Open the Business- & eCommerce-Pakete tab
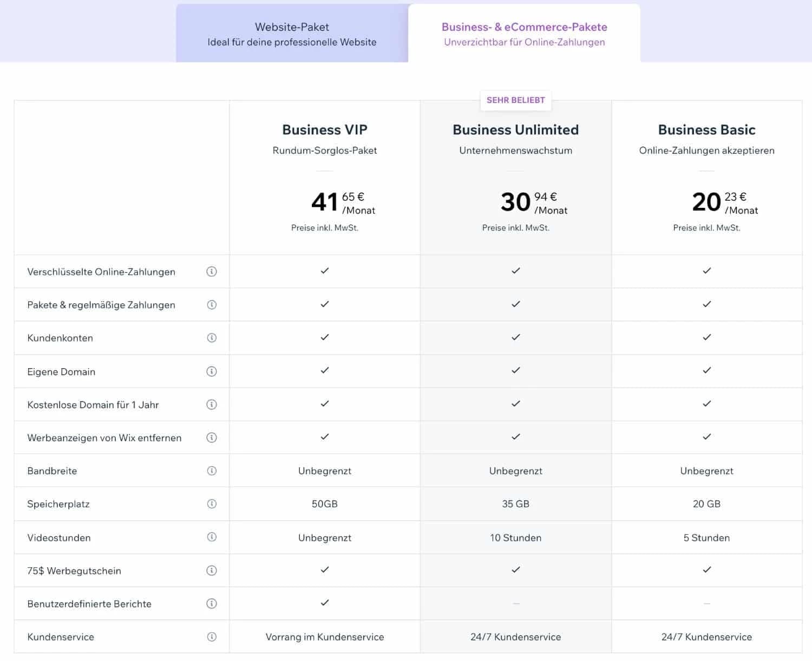Image resolution: width=812 pixels, height=661 pixels. [x=524, y=34]
